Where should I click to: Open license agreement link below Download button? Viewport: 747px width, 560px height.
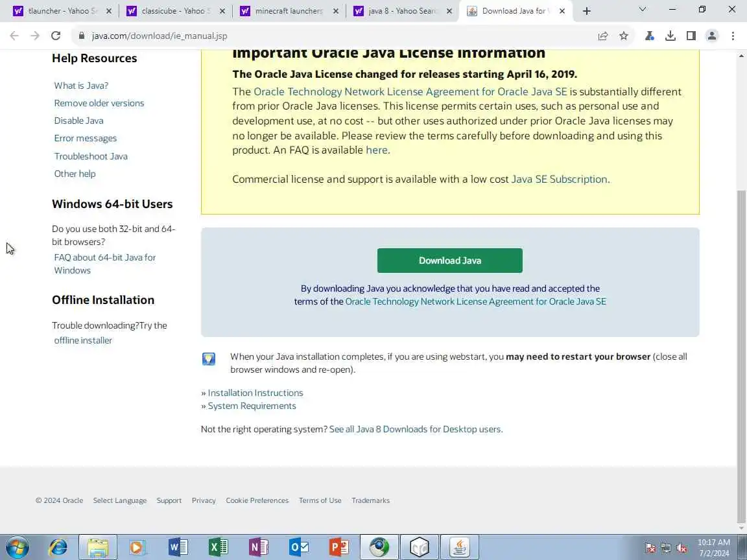[475, 301]
